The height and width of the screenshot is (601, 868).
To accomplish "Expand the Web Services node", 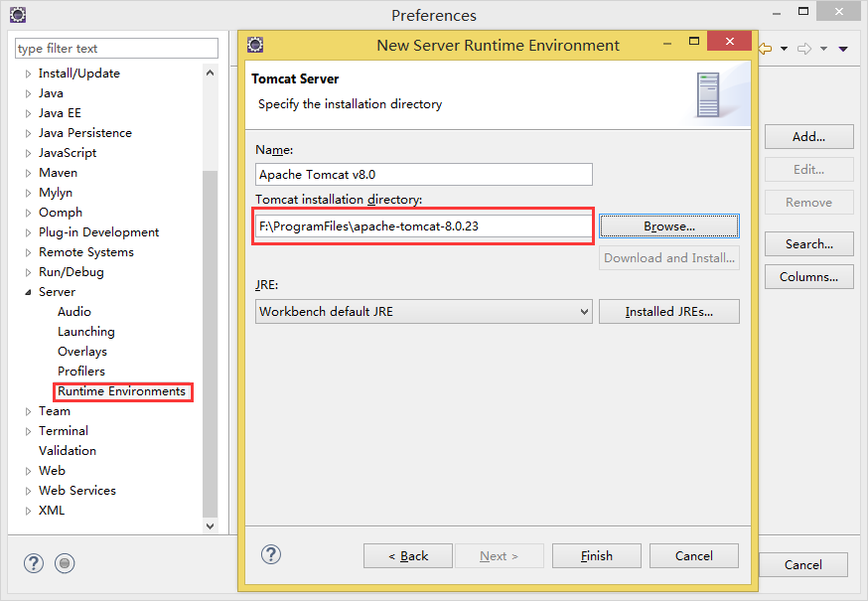I will click(x=28, y=492).
